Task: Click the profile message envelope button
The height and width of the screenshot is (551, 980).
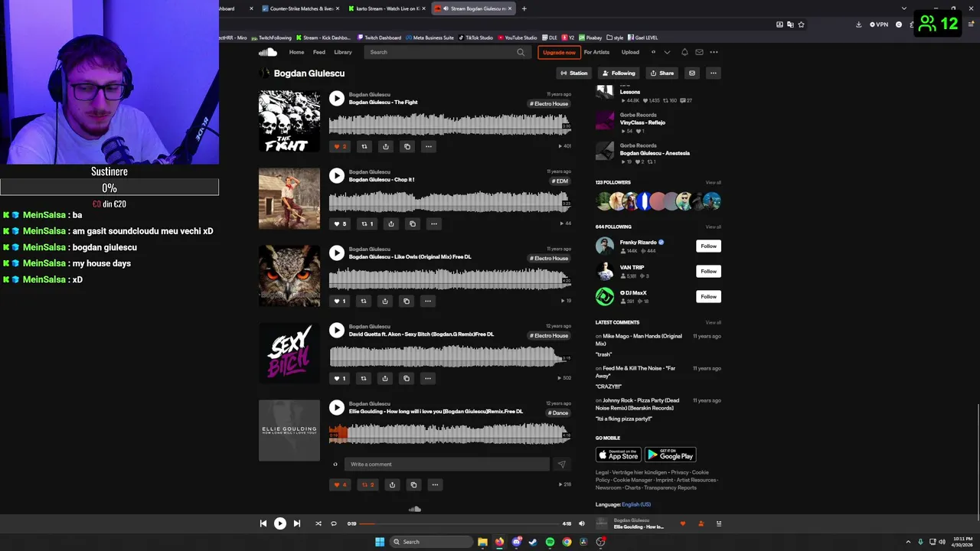Action: click(691, 73)
